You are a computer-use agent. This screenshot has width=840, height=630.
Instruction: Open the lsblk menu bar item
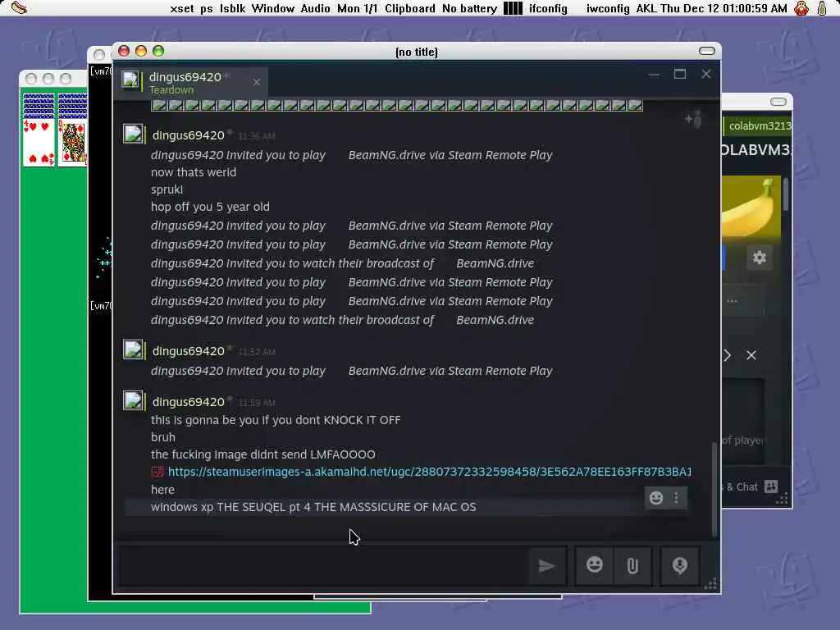click(232, 8)
